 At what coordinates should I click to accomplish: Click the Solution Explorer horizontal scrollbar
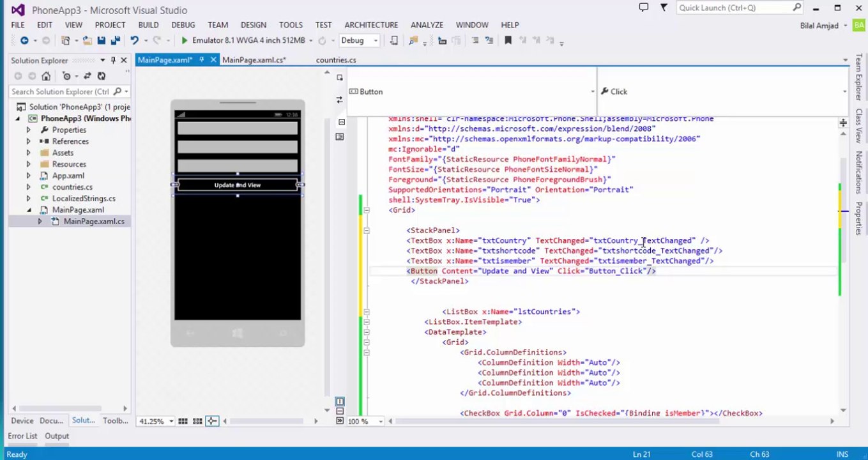70,408
